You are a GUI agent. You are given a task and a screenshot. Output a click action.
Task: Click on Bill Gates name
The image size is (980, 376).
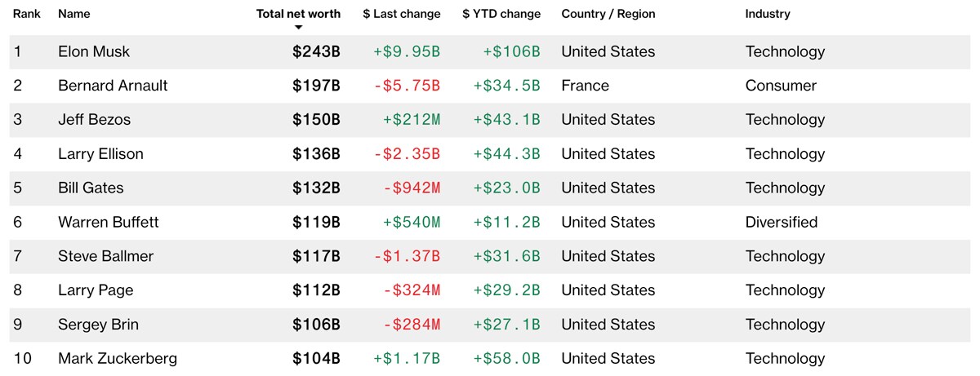91,188
